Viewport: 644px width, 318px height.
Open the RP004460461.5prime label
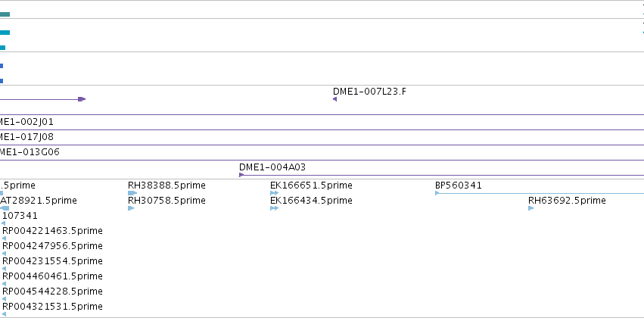52,276
